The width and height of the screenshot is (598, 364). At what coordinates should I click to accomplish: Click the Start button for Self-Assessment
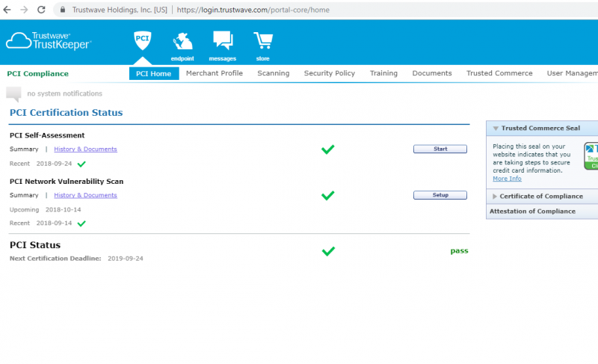pos(440,149)
